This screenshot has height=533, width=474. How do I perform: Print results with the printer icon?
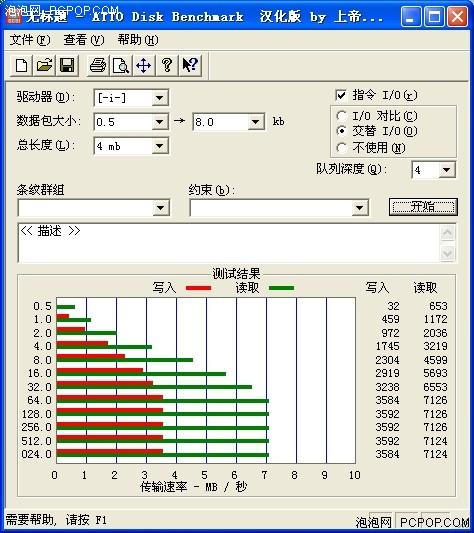point(98,65)
